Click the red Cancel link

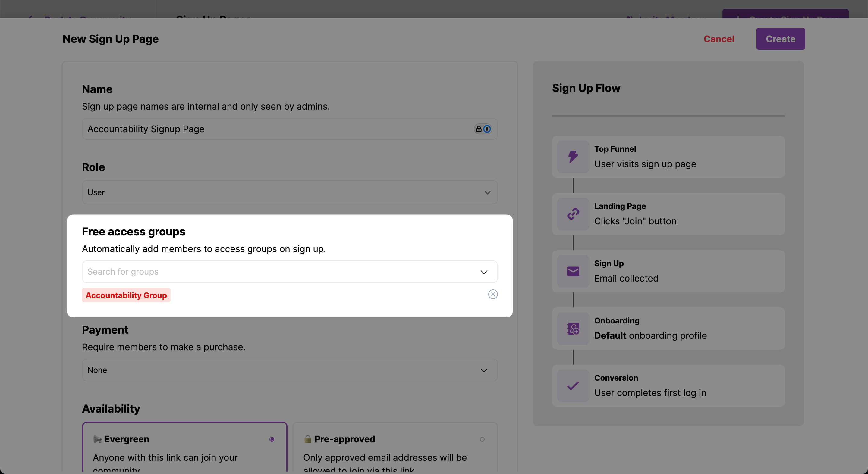pos(719,39)
